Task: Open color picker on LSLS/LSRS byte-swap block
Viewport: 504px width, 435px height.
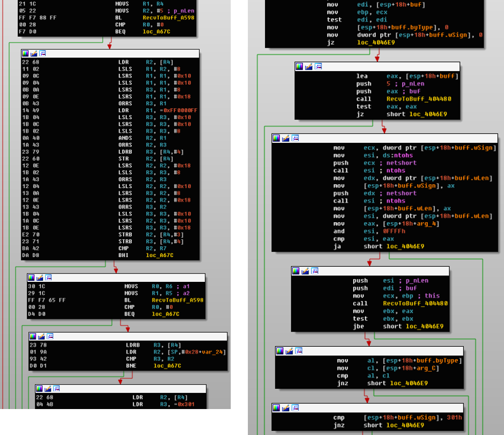Action: [25, 53]
